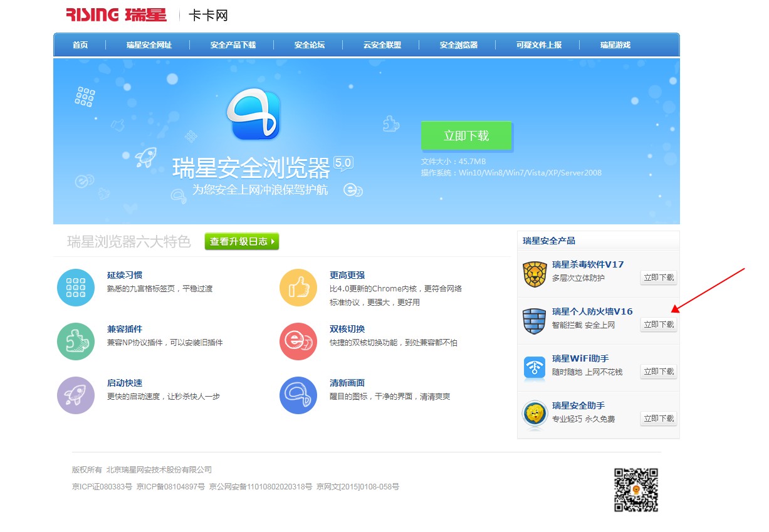The height and width of the screenshot is (532, 769).
Task: Click the green 立即下载 banner button
Action: [x=466, y=135]
